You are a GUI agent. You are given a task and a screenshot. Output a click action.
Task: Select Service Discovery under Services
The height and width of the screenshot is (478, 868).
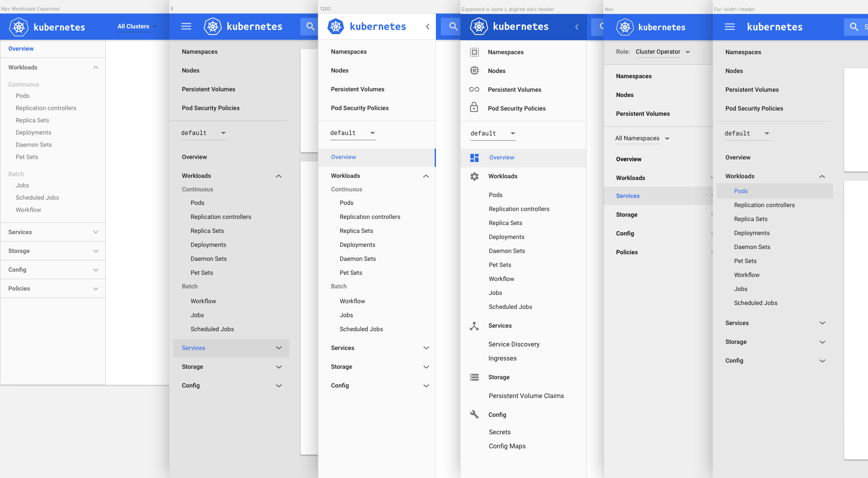(514, 344)
